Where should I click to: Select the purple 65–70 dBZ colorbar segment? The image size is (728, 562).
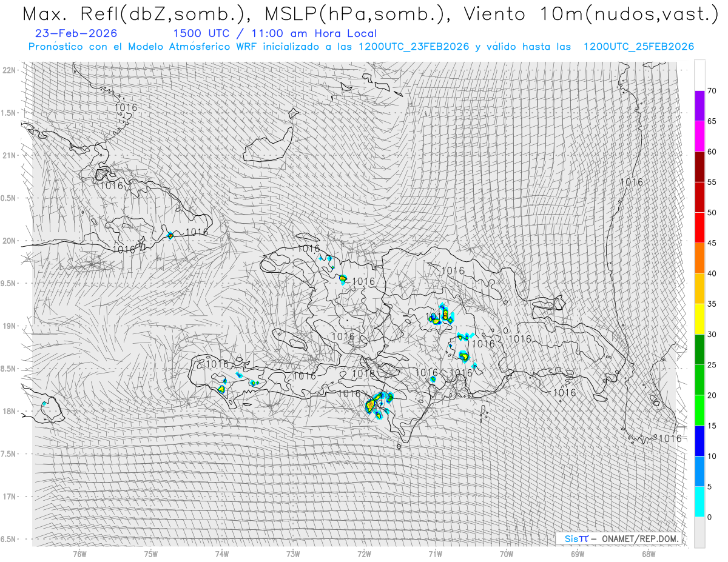click(699, 106)
